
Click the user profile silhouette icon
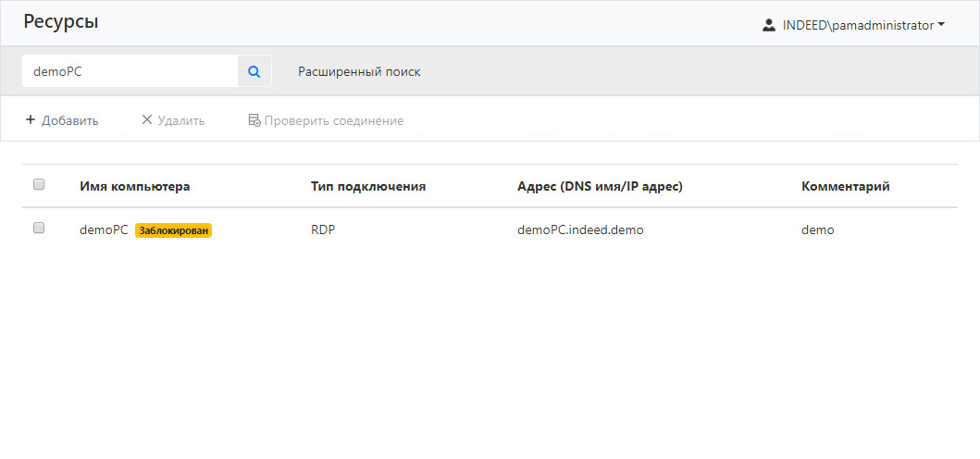pos(768,26)
